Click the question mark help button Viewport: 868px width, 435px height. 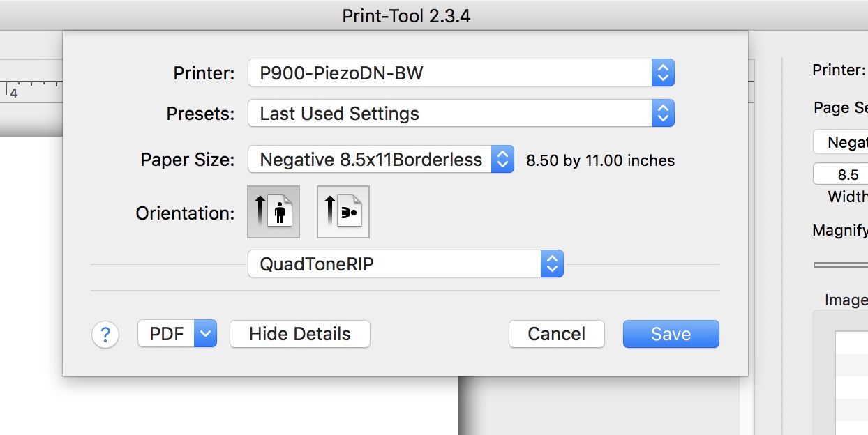click(105, 335)
